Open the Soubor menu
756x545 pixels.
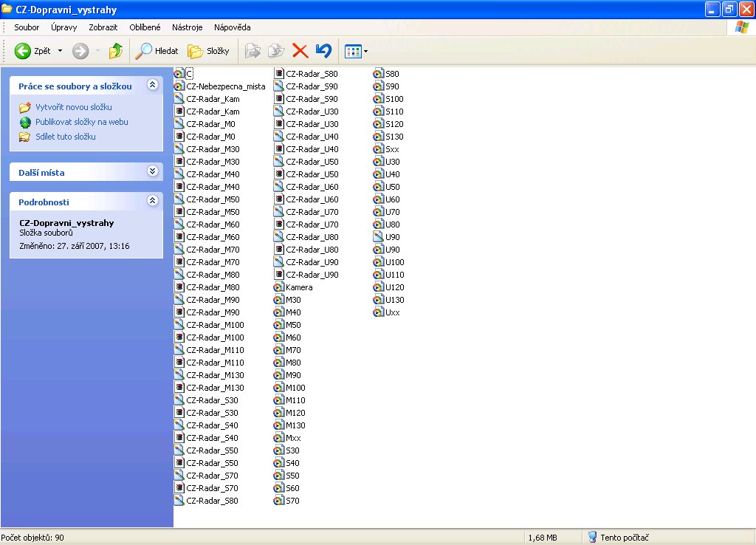pyautogui.click(x=27, y=27)
